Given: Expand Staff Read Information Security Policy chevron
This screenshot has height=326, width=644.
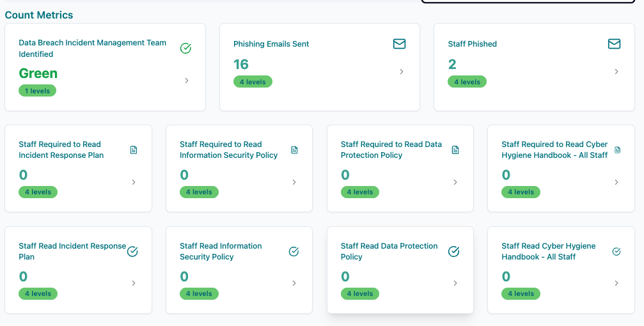Looking at the screenshot, I should click(294, 283).
